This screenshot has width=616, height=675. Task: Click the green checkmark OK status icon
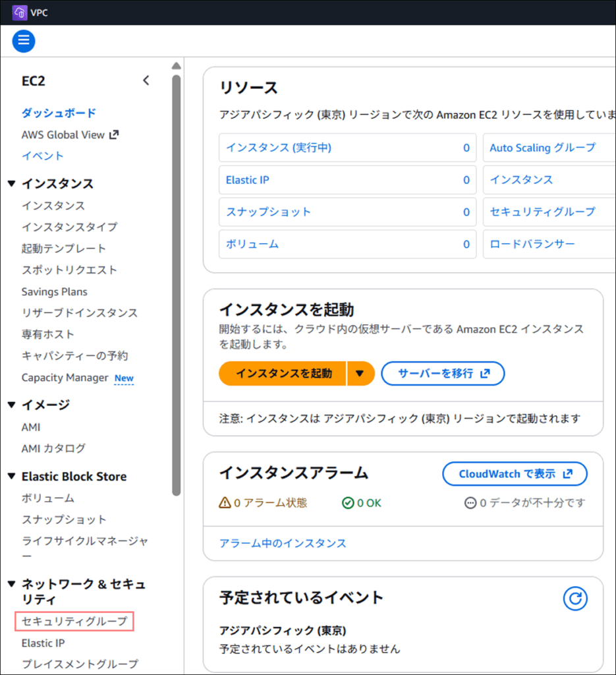pyautogui.click(x=348, y=503)
